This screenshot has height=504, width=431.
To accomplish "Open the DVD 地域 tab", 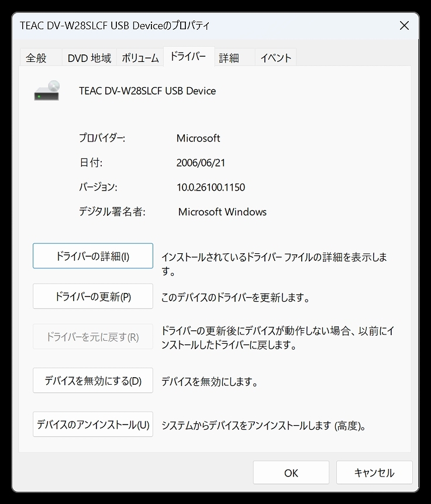I will 89,58.
